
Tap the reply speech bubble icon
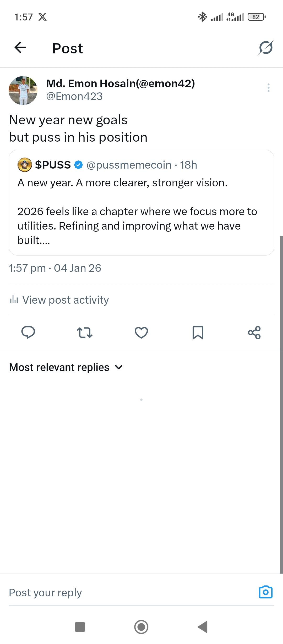pyautogui.click(x=28, y=332)
